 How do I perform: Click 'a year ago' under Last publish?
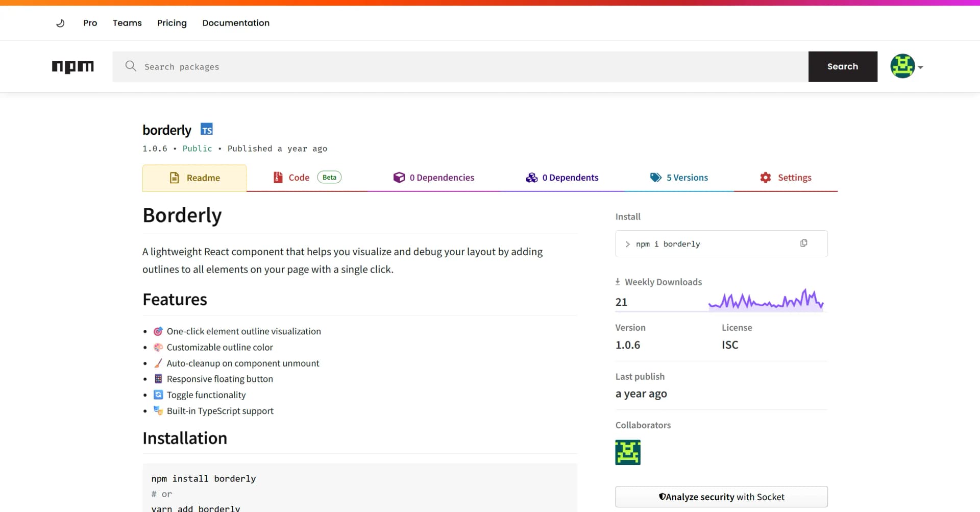641,394
